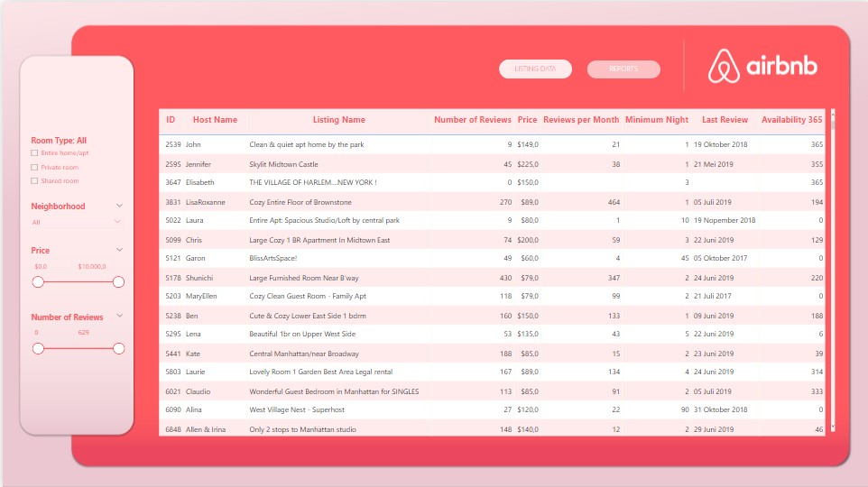Enable the Shared room filter

click(34, 181)
